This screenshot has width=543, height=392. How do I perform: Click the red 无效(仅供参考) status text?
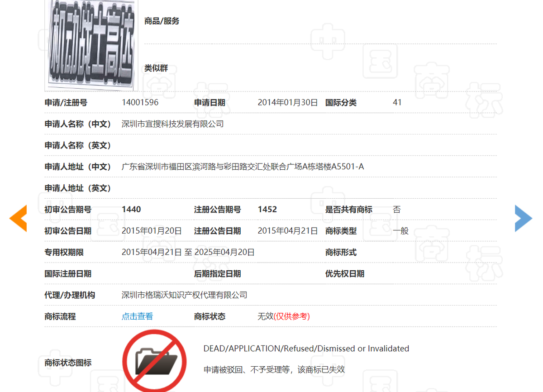(x=283, y=316)
